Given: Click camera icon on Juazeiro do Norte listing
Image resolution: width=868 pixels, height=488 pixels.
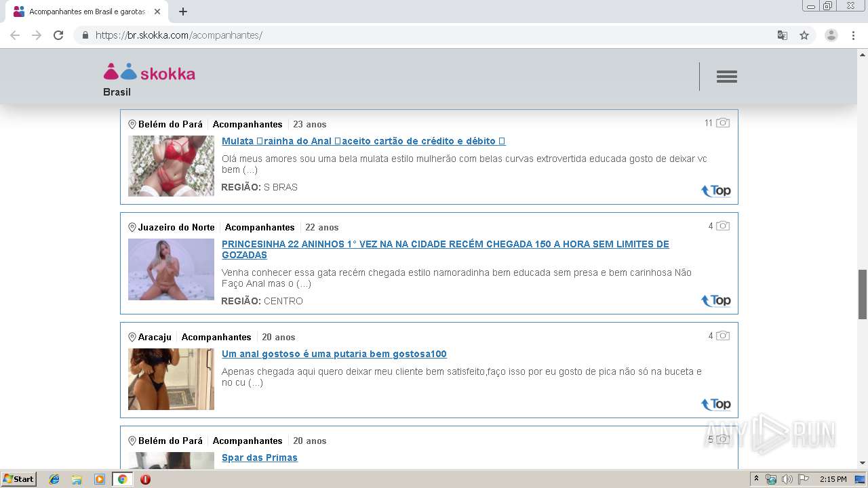Looking at the screenshot, I should point(723,226).
